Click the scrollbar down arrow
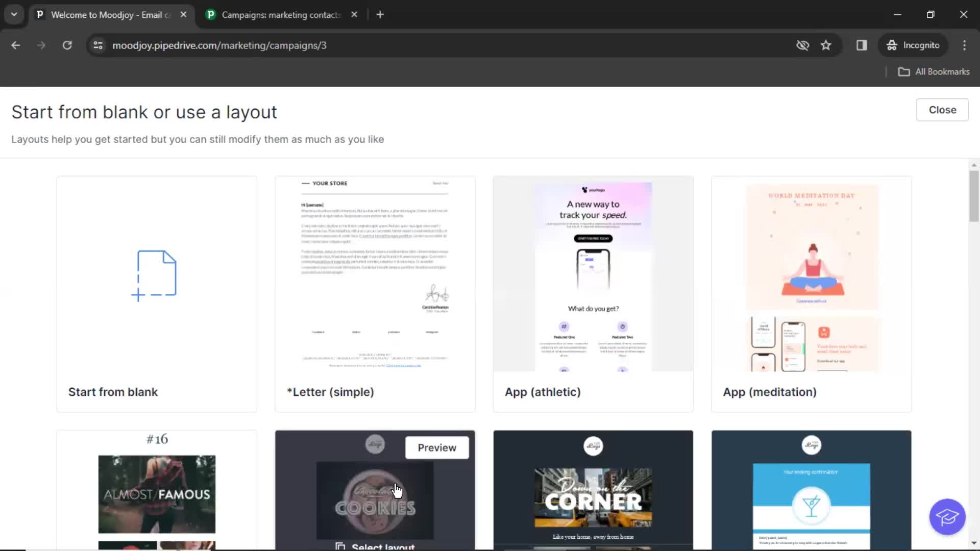This screenshot has width=980, height=551. (974, 543)
